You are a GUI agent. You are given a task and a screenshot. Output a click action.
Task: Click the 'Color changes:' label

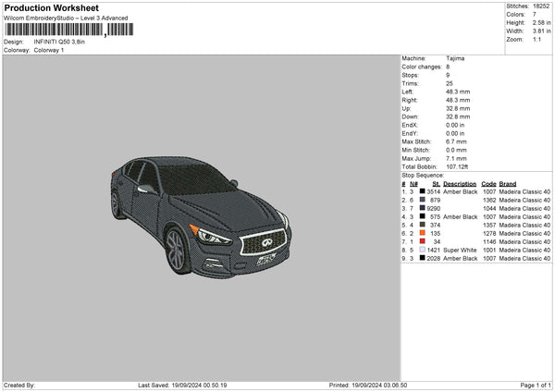(x=422, y=67)
